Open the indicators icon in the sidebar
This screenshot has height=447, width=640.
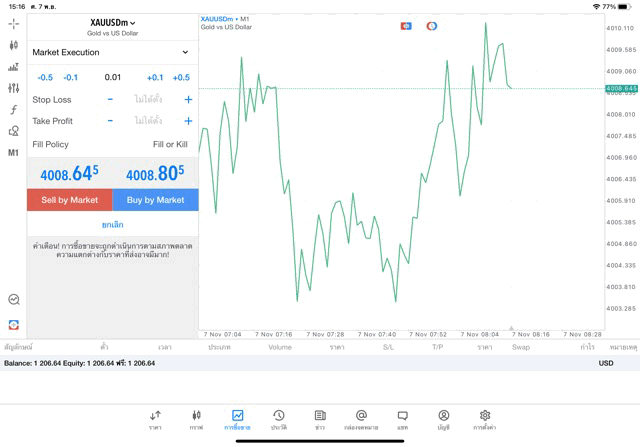click(x=13, y=67)
